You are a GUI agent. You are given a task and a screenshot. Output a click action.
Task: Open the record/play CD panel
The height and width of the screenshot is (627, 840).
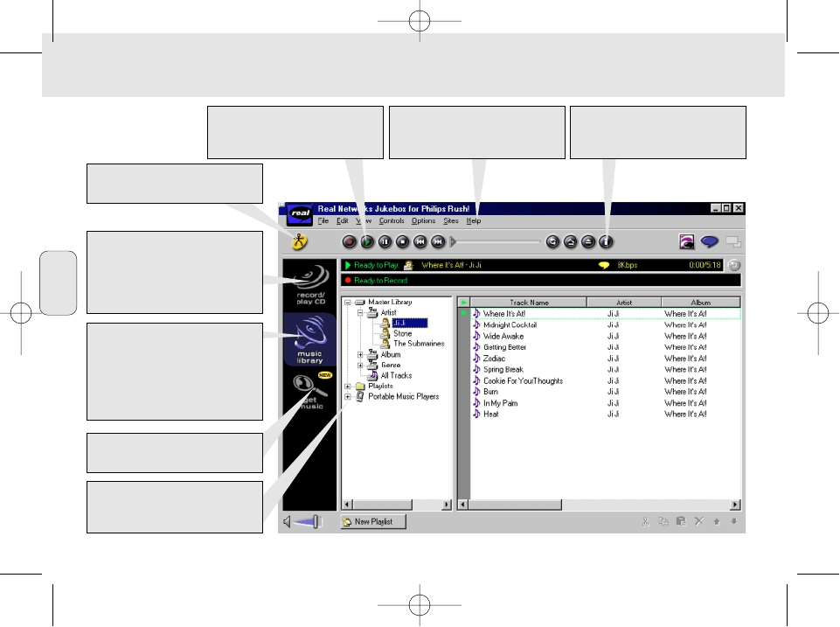tap(310, 285)
